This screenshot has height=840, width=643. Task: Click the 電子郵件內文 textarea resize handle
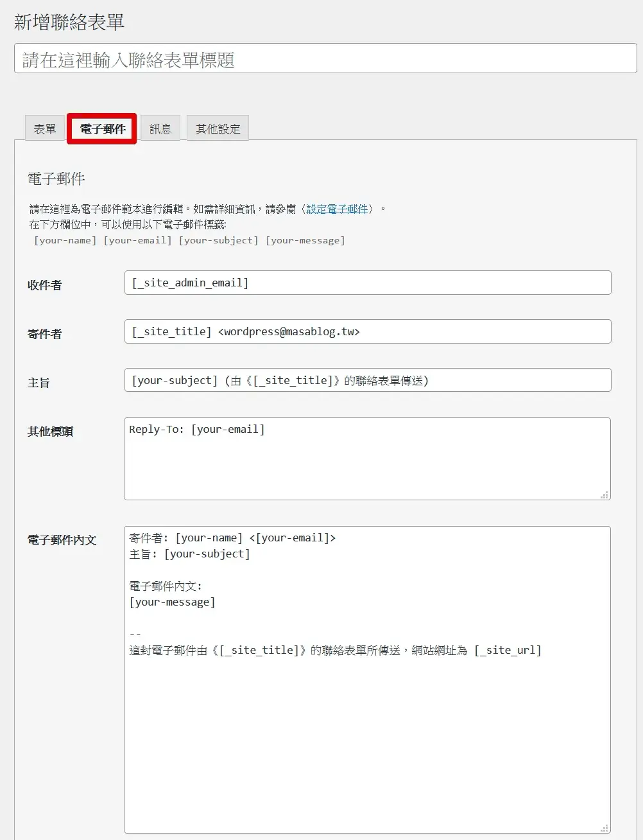[x=604, y=828]
